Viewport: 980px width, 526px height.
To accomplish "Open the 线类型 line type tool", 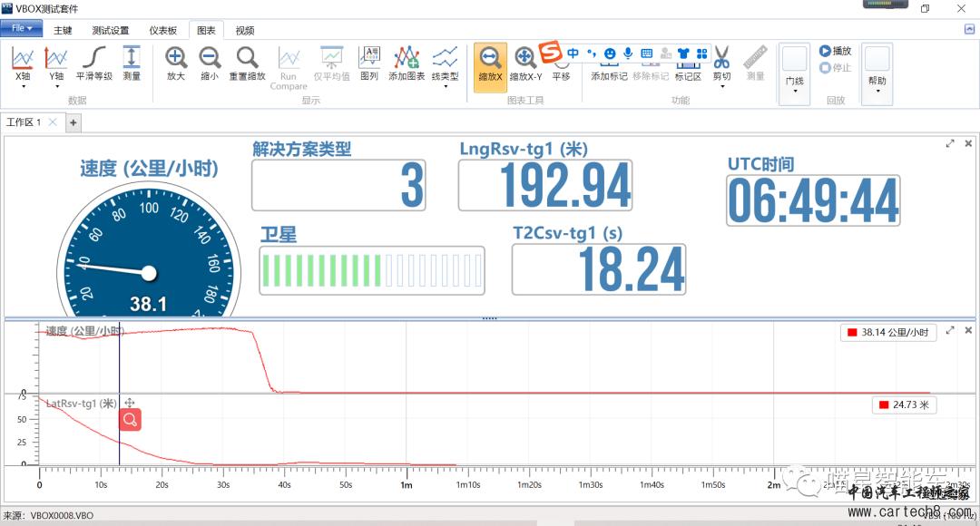I will tap(445, 63).
